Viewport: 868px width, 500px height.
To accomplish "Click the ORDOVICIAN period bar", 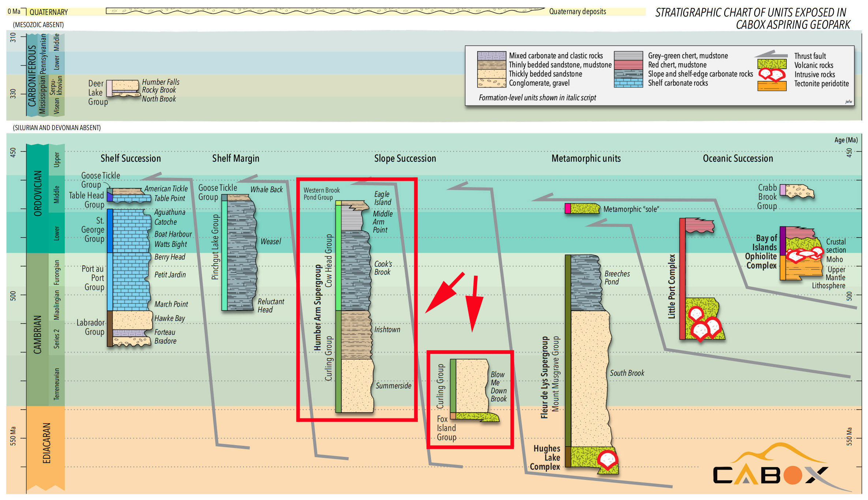I will (x=37, y=194).
